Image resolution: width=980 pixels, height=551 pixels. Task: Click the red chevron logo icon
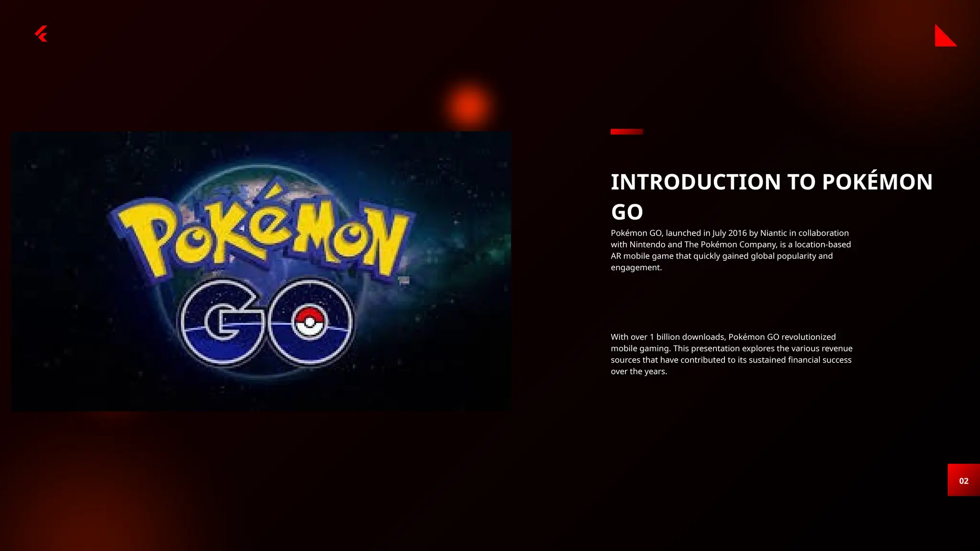click(x=41, y=34)
